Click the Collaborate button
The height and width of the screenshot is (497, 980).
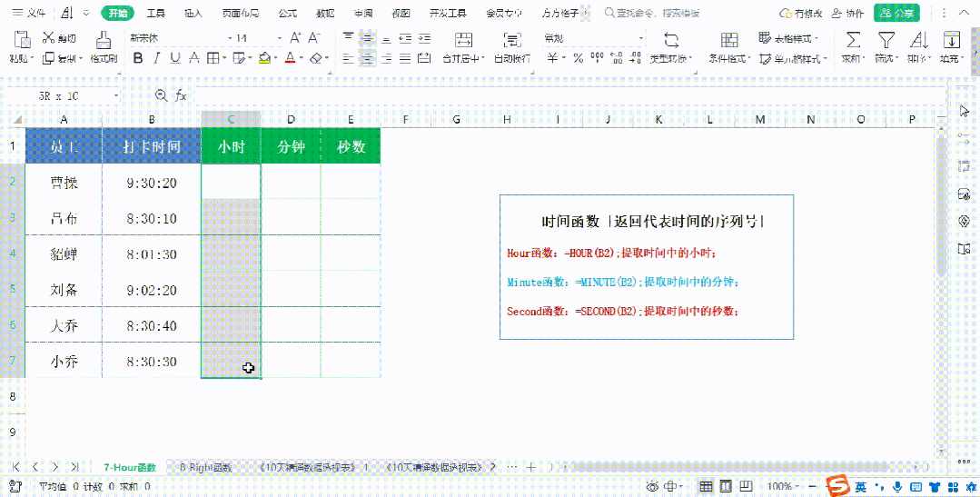(848, 13)
